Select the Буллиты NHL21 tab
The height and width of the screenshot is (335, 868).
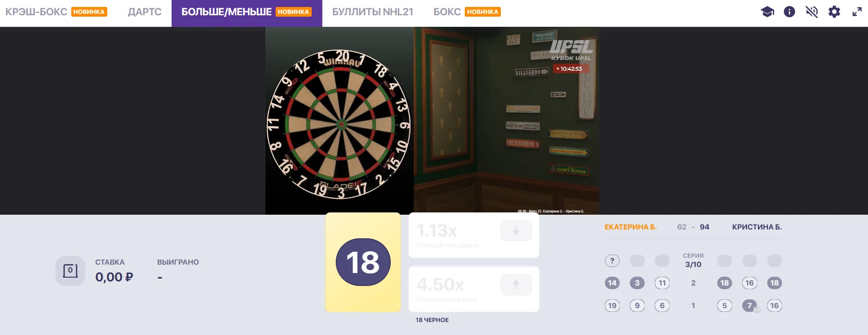[x=373, y=12]
